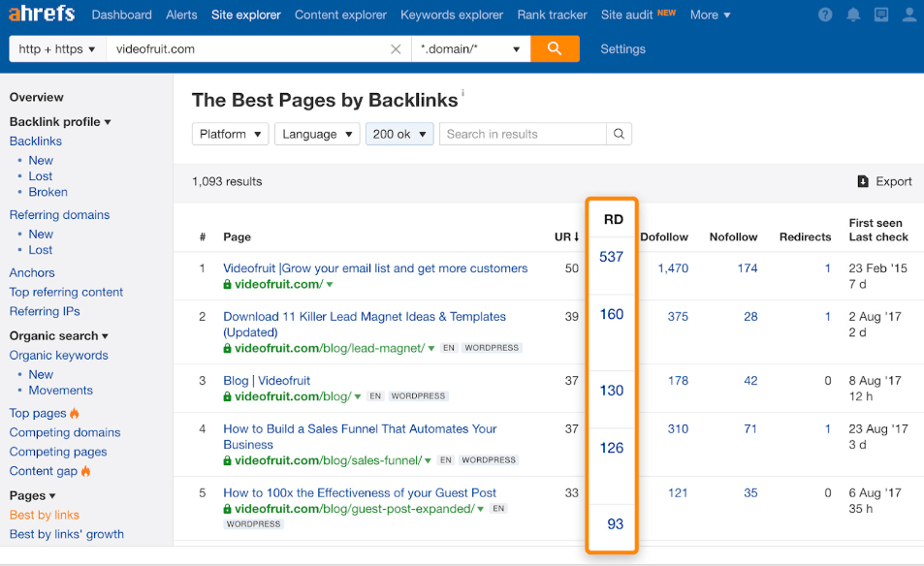Click the magnifier in Search in results

619,134
